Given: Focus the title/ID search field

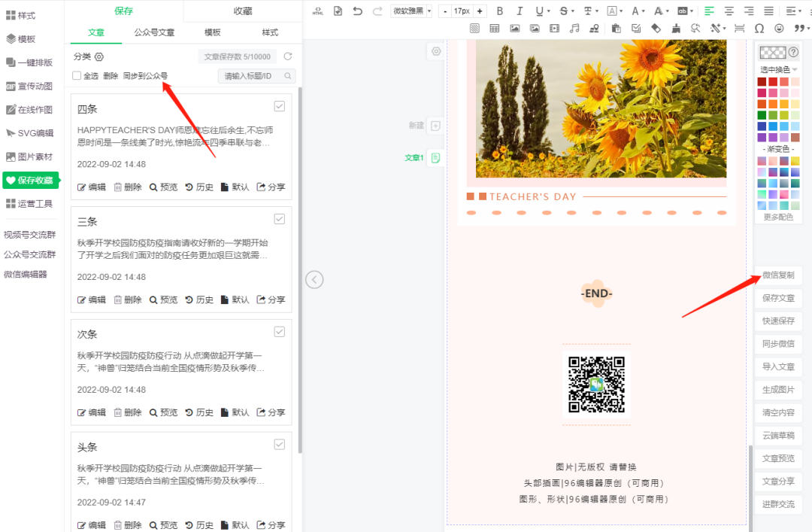Looking at the screenshot, I should (x=256, y=76).
